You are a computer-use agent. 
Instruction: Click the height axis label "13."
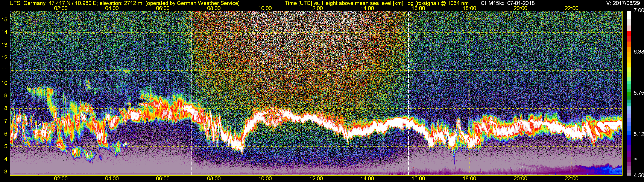5,45
